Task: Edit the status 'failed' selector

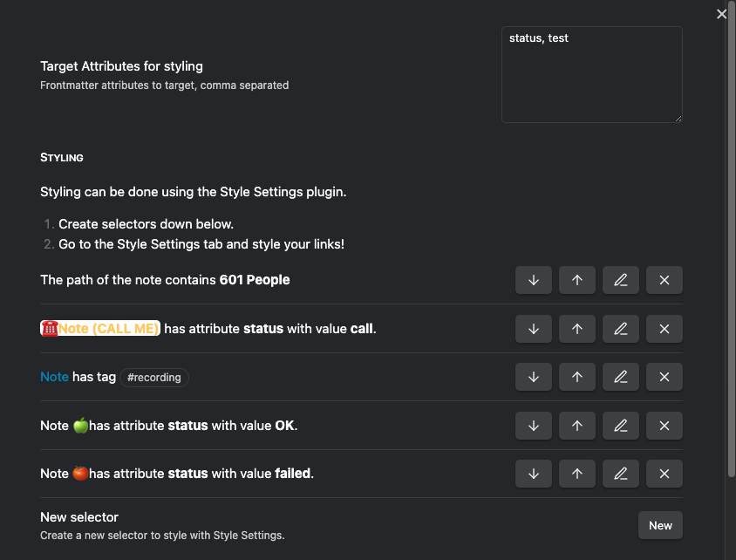Action: click(621, 474)
